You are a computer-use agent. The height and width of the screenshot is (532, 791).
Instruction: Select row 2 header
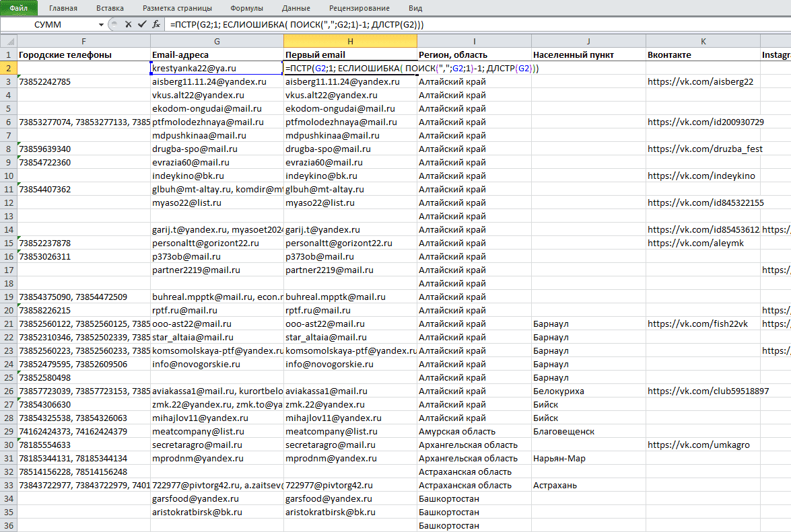pos(9,68)
